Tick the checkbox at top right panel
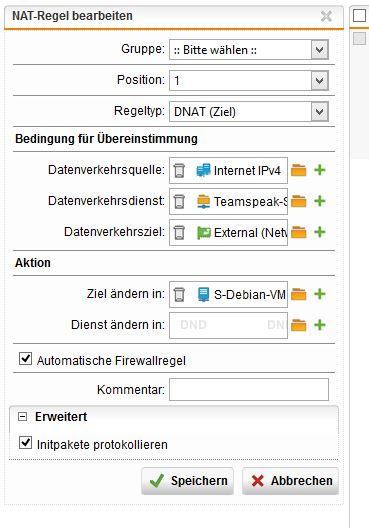Viewport: 369px width, 528px height. tap(359, 15)
